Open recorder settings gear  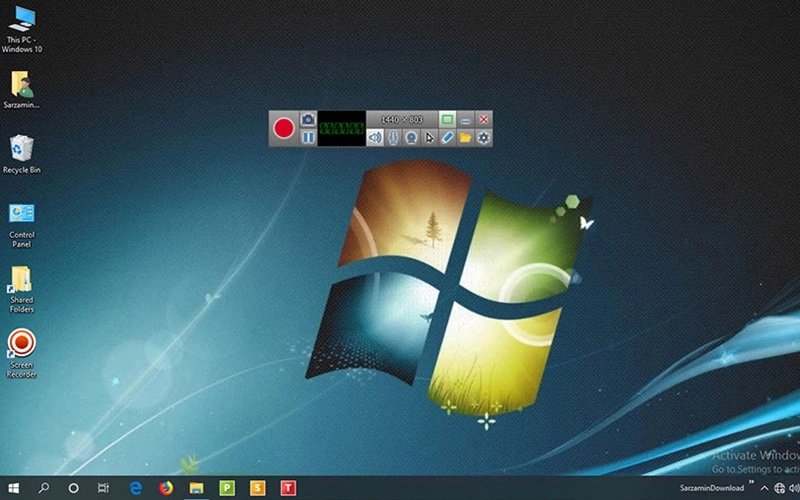[483, 137]
